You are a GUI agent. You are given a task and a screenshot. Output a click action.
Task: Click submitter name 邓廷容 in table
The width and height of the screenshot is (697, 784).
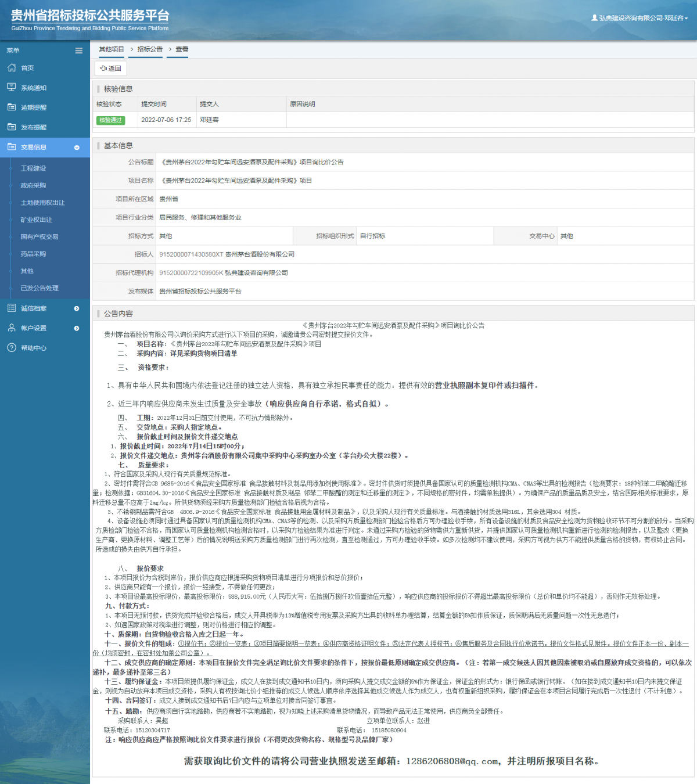[209, 120]
